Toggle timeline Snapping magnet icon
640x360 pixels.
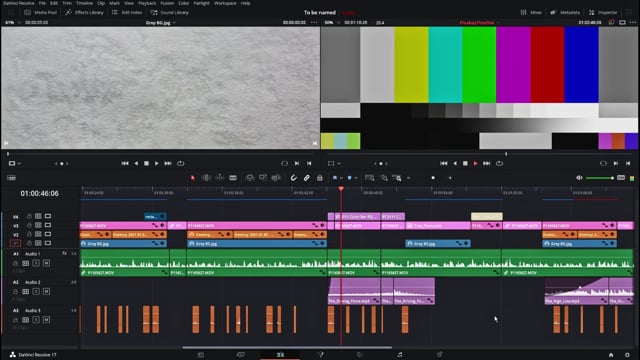(293, 178)
